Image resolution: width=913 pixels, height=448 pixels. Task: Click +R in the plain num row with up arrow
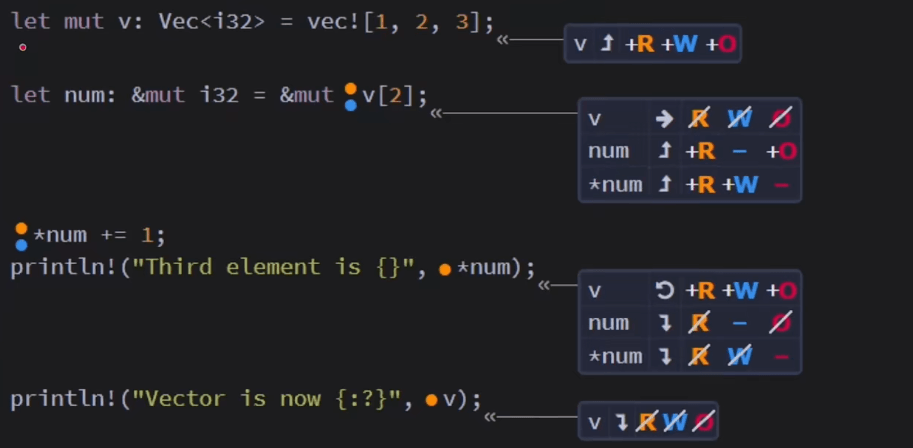[700, 151]
